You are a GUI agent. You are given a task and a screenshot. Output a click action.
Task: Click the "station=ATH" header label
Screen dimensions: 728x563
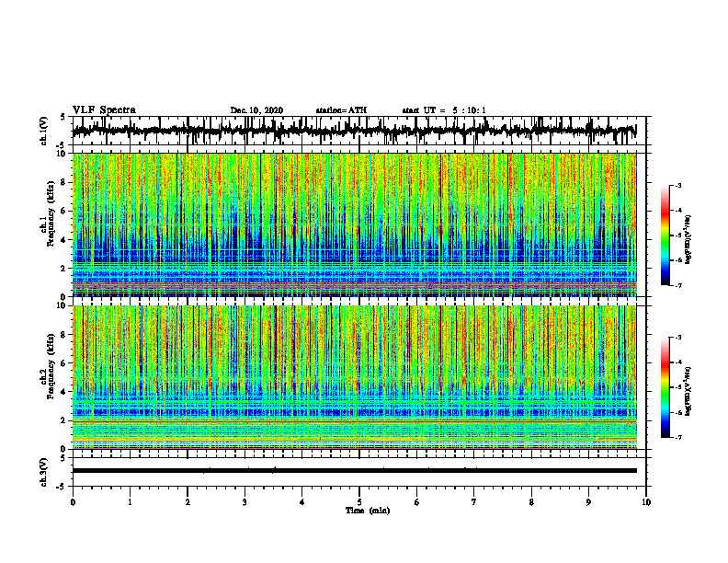pyautogui.click(x=341, y=110)
